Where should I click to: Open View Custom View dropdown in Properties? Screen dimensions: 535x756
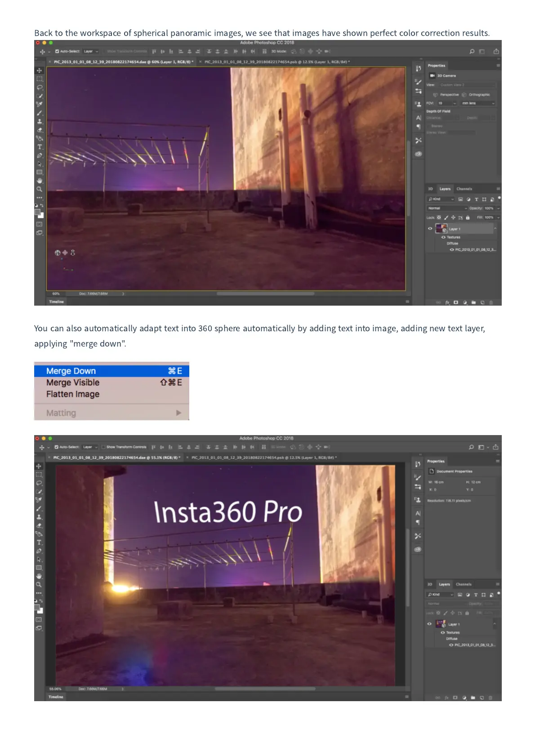pyautogui.click(x=467, y=85)
